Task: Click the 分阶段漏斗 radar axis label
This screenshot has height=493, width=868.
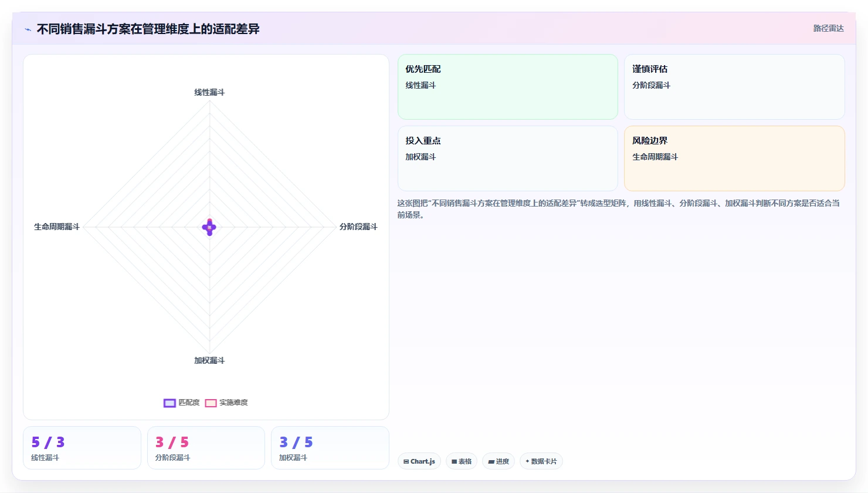Action: tap(358, 227)
